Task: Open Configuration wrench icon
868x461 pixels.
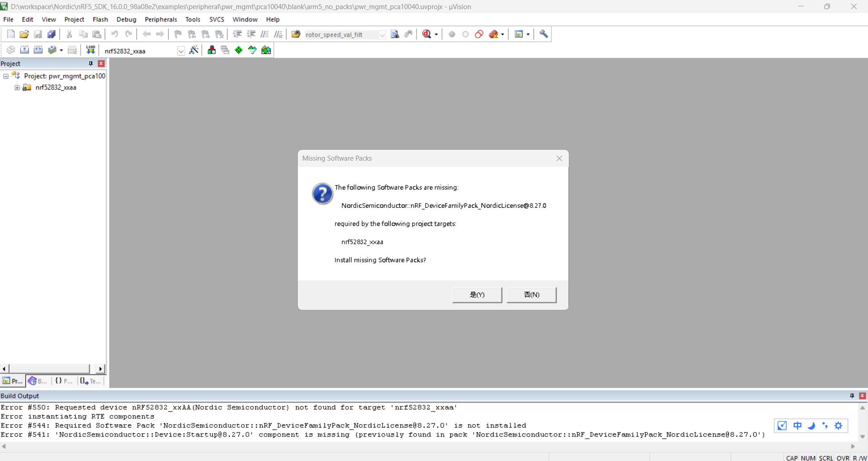Action: pos(543,34)
